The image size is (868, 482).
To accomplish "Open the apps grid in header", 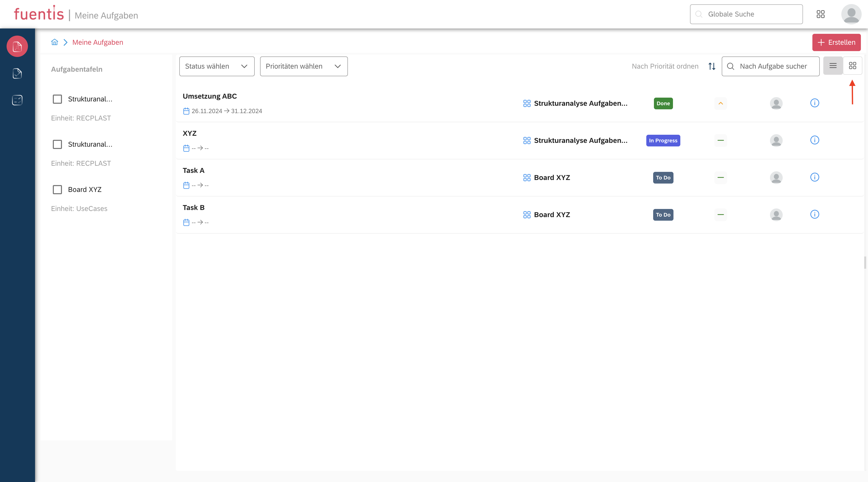I will (821, 14).
